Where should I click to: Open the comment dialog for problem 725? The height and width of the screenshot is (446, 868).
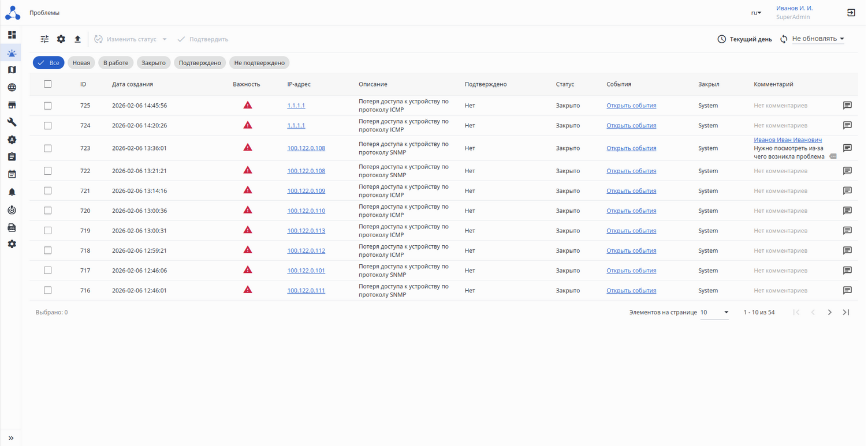pos(847,106)
